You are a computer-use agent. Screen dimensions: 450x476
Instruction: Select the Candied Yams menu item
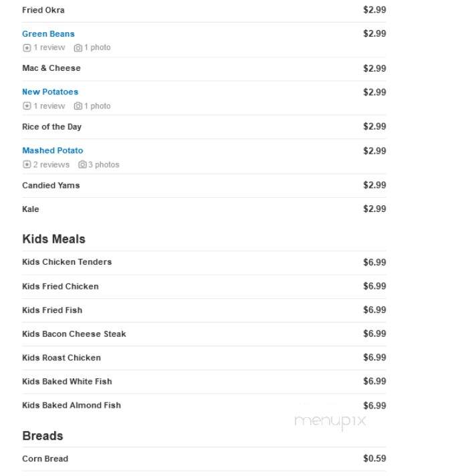(x=51, y=185)
